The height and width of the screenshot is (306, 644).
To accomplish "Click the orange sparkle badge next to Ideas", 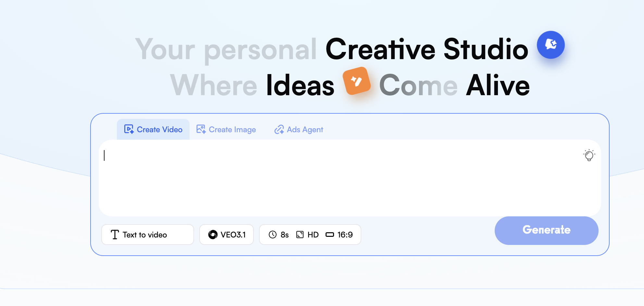I will (x=356, y=82).
